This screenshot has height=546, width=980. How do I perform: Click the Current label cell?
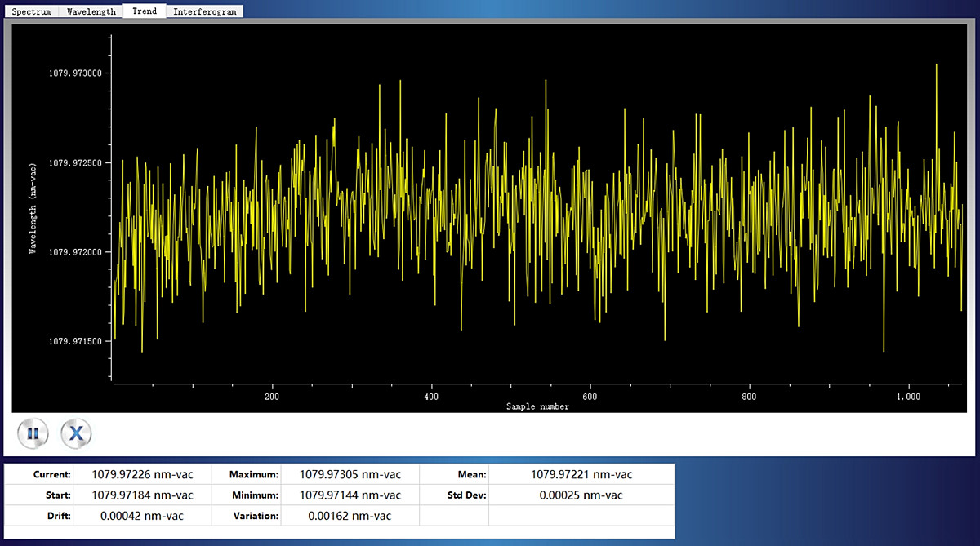(40, 474)
